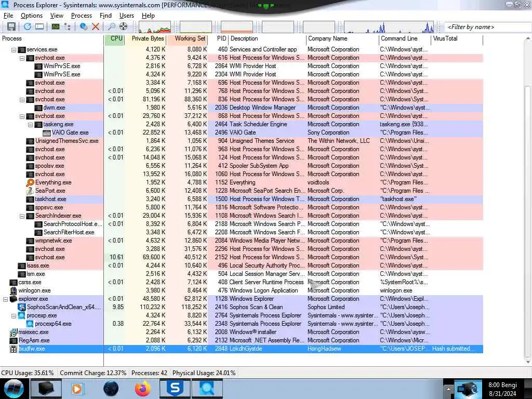Collapse the SearchIndexer.exe tree node
The width and height of the screenshot is (532, 399).
coord(22,216)
